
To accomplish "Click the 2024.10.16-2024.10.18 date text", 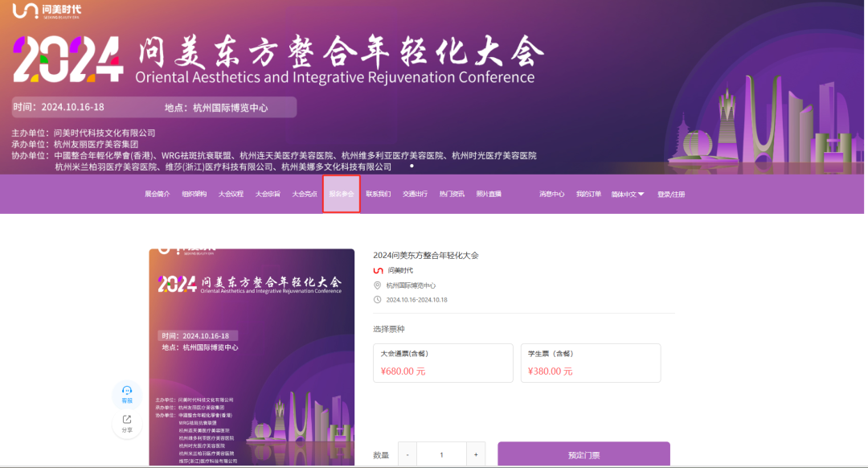I will pos(417,300).
